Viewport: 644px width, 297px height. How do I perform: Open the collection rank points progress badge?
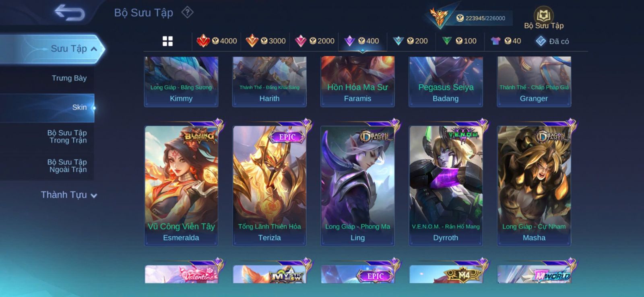[469, 18]
